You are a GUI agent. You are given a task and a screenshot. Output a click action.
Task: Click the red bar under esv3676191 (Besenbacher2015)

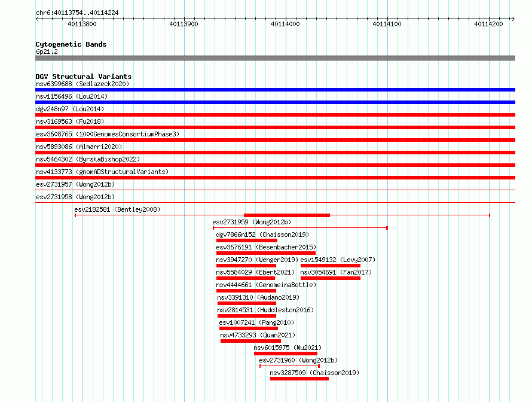(266, 253)
